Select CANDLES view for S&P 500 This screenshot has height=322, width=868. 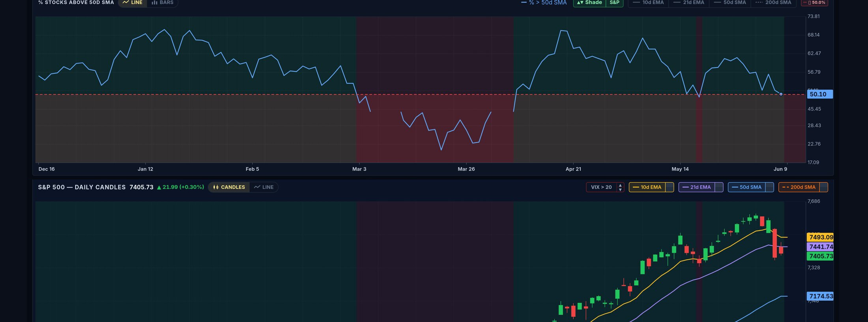229,187
